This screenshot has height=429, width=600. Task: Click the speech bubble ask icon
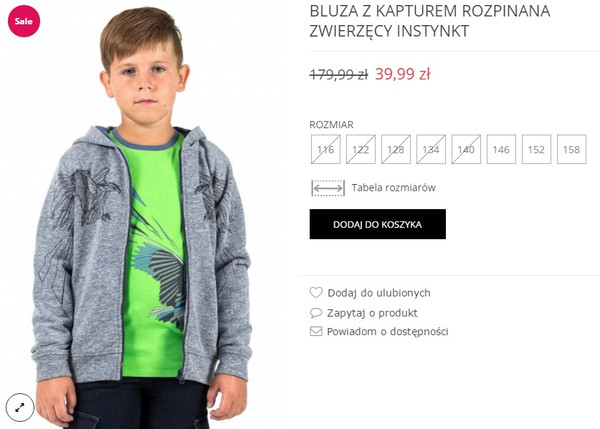coord(316,313)
